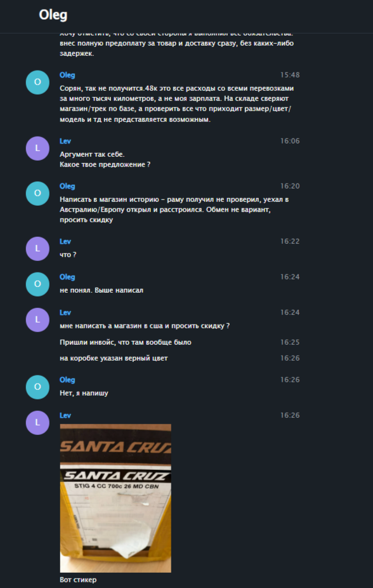Image resolution: width=373 pixels, height=588 pixels.
Task: Click Lev's avatar beside the 'что ?' message
Action: [37, 249]
